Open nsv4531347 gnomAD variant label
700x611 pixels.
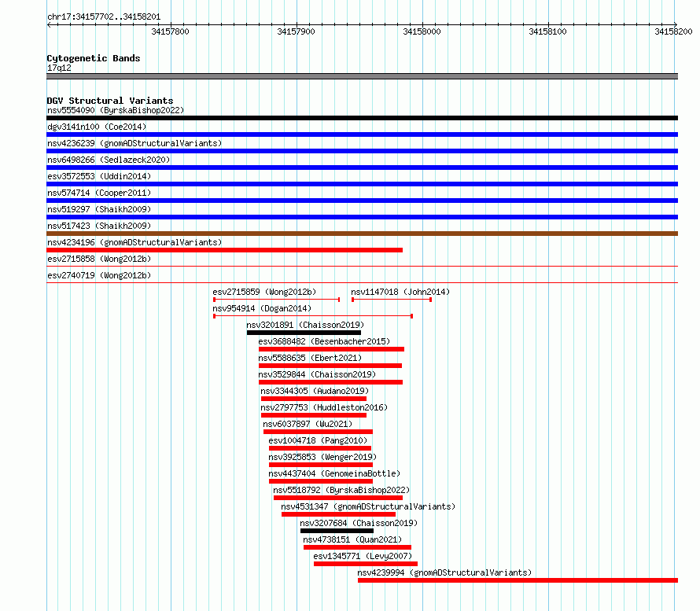pyautogui.click(x=368, y=506)
